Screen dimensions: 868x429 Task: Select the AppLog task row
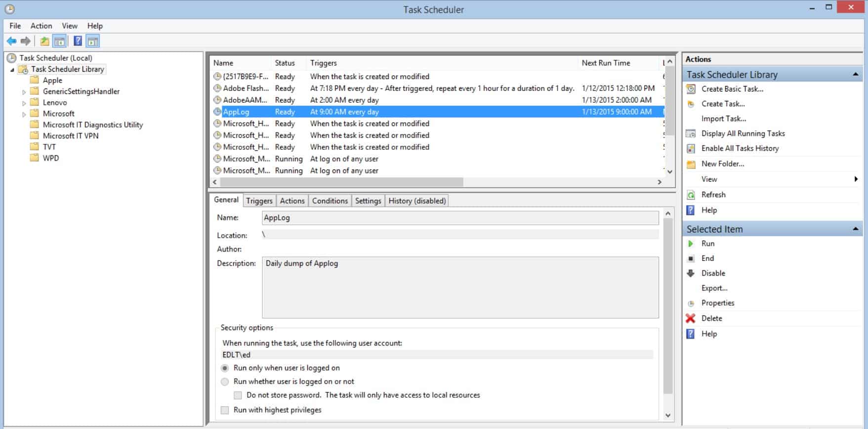[438, 112]
